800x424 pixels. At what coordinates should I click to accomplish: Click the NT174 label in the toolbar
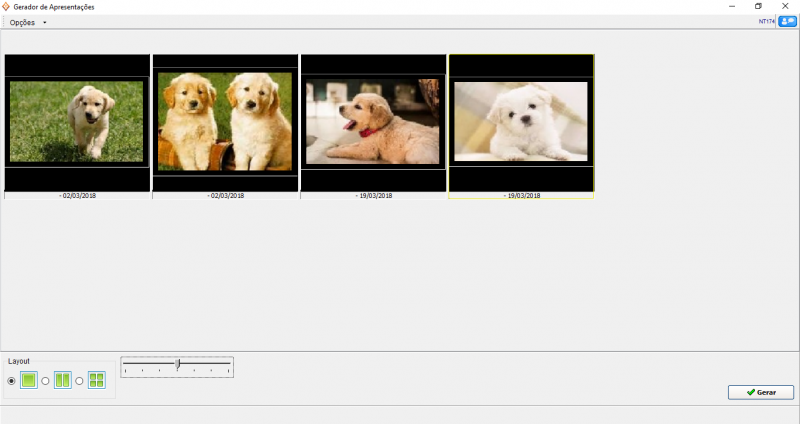pyautogui.click(x=767, y=21)
